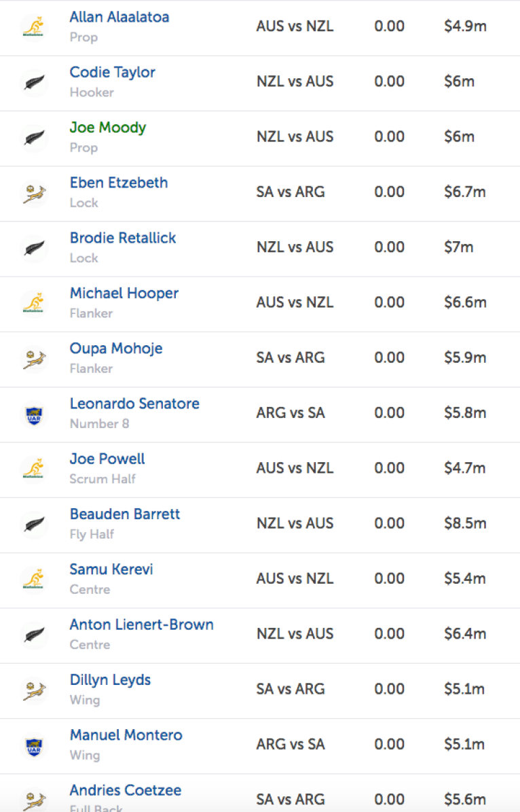
Task: Click Codie Taylor's All Blacks fern logo
Action: click(x=33, y=82)
